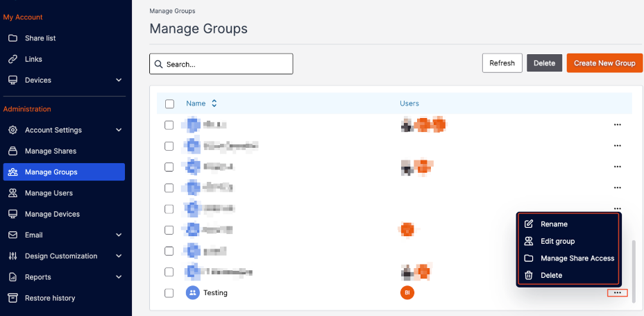This screenshot has height=316, width=644.
Task: Click the Share list folder icon
Action: click(12, 38)
